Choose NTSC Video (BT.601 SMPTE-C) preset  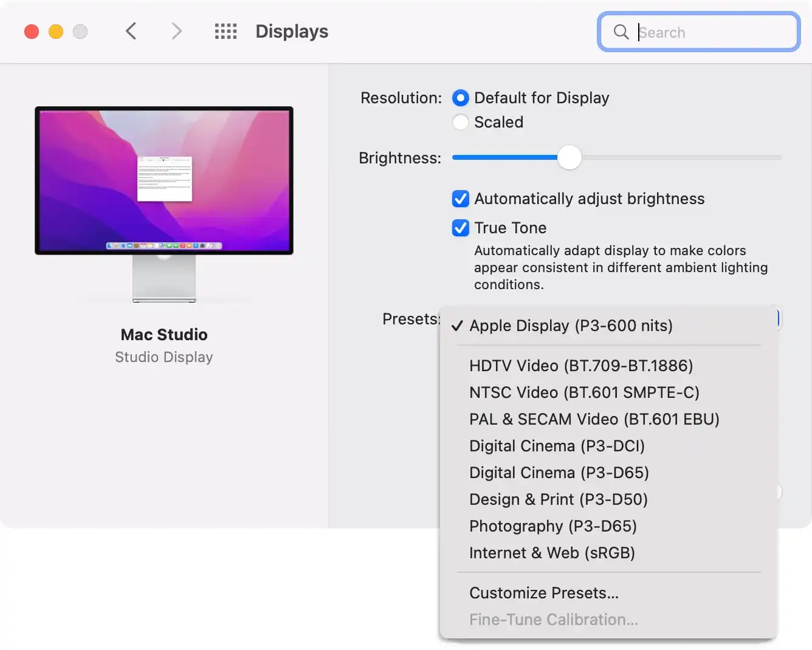point(584,392)
